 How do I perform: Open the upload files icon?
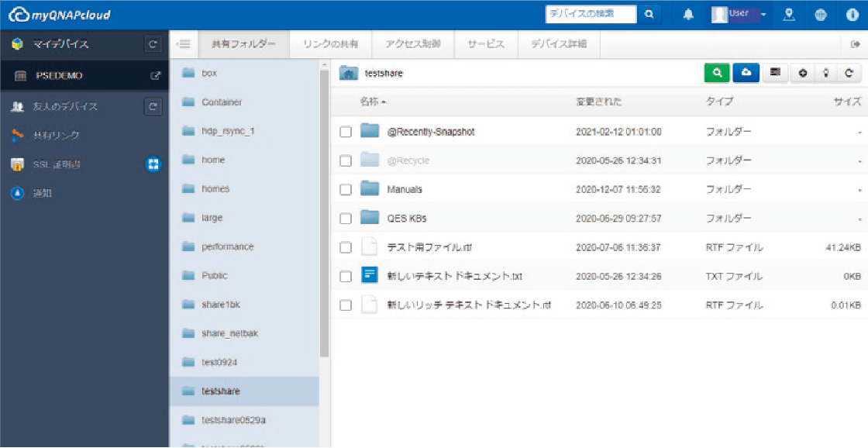[x=744, y=71]
